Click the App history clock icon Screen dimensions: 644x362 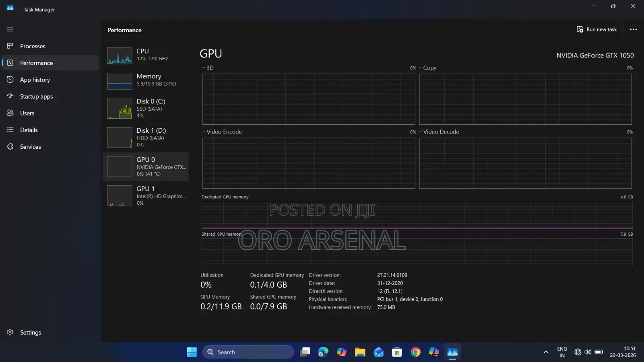pyautogui.click(x=10, y=80)
